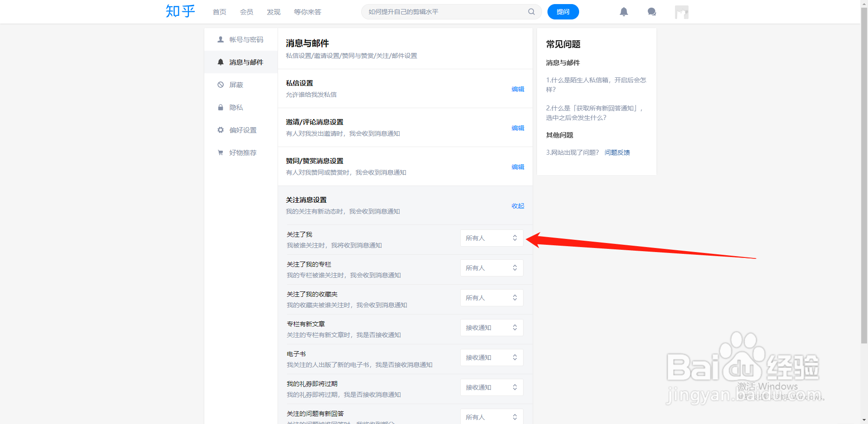Screen dimensions: 868x424
Task: Open notifications via the top bell icon
Action: point(624,12)
